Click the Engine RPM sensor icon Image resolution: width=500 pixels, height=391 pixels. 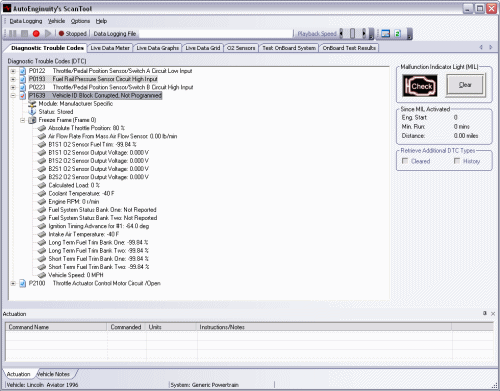pyautogui.click(x=42, y=202)
